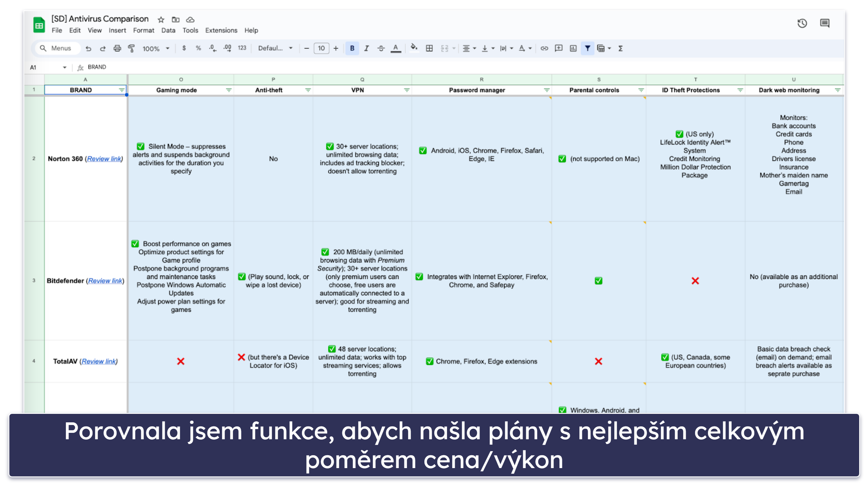Increase font size with plus button
Viewport: 868px width, 483px height.
pyautogui.click(x=336, y=48)
